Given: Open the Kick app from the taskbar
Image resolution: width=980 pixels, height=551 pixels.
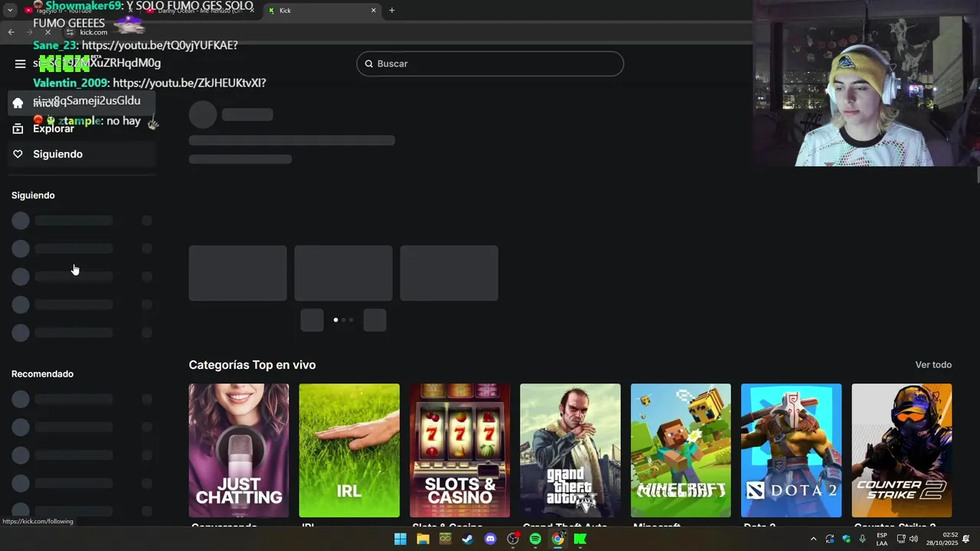Looking at the screenshot, I should pos(580,539).
